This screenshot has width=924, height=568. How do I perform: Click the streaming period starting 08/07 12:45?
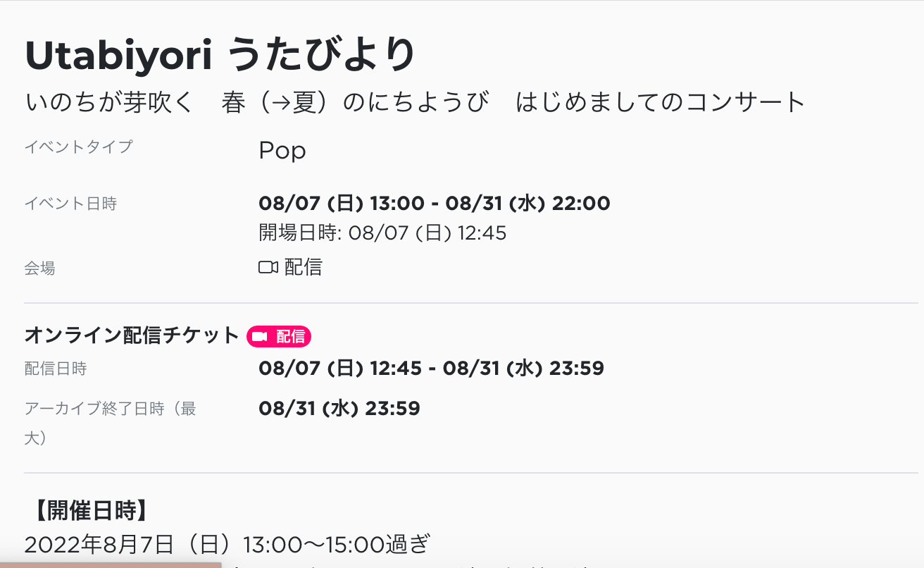coord(431,368)
